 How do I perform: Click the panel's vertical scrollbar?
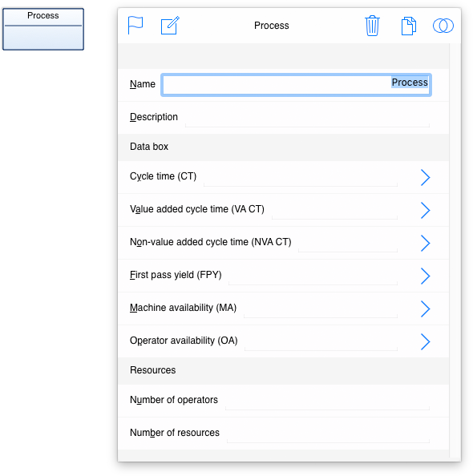click(455, 249)
